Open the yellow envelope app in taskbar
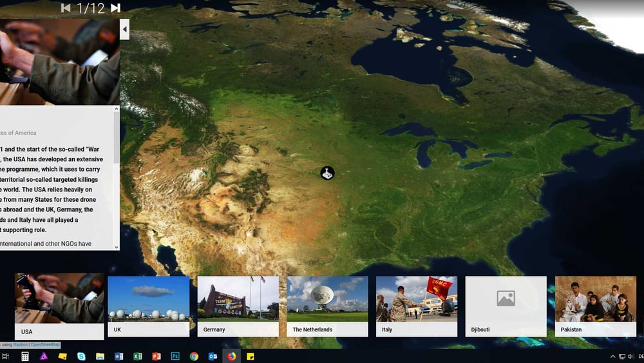 (62, 357)
